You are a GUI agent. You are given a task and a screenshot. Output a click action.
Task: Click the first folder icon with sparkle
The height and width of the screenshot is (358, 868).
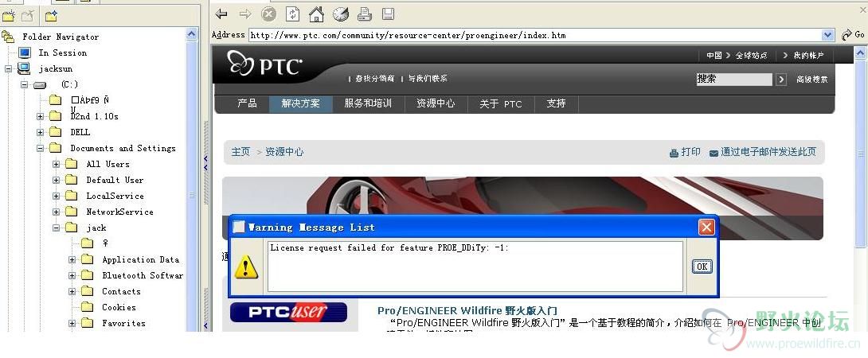(8, 16)
